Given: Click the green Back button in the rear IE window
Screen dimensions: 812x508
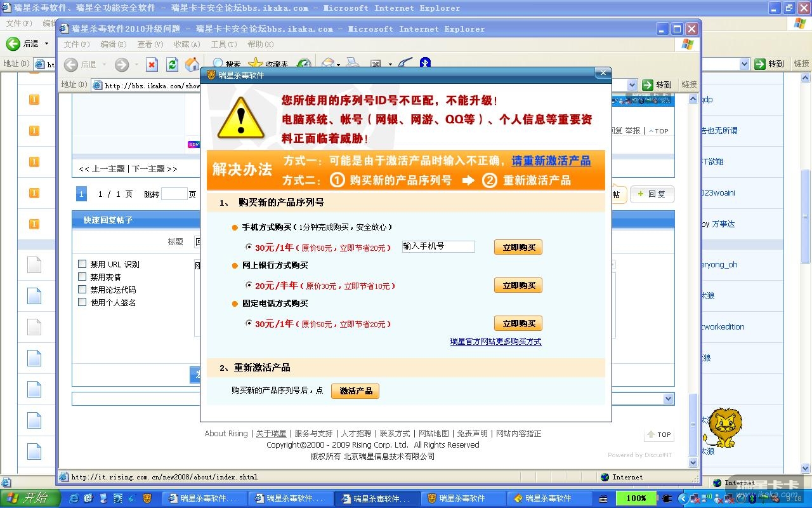Looking at the screenshot, I should [23, 43].
